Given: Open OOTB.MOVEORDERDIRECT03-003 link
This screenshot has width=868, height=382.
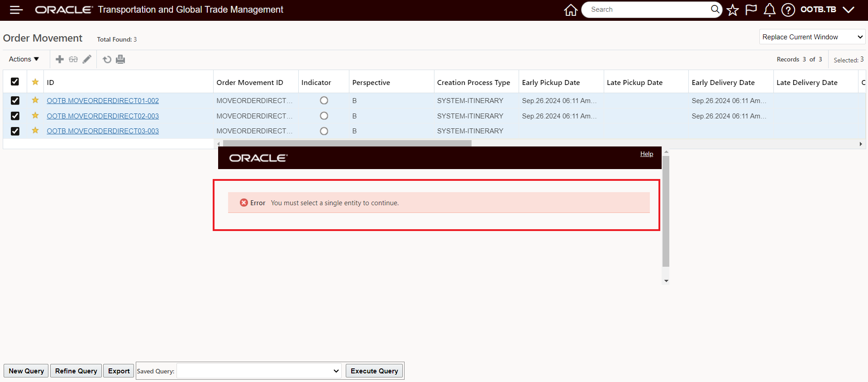Looking at the screenshot, I should click(103, 131).
